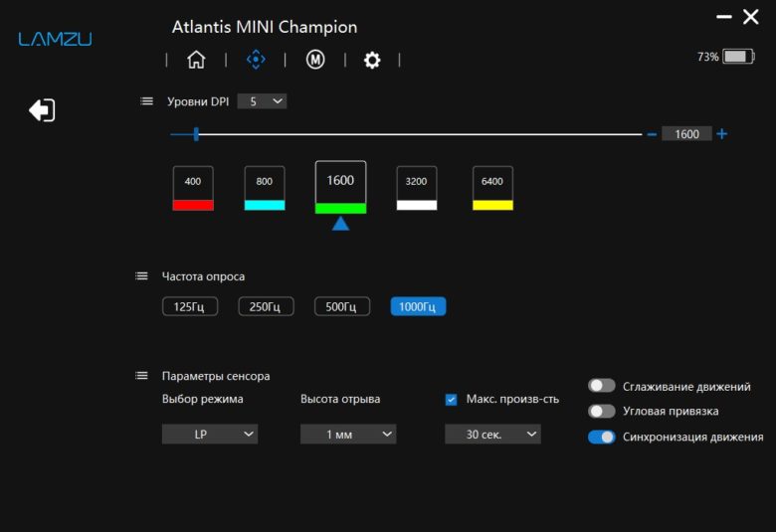Pick the yellow color of 6400 DPI

coord(492,206)
